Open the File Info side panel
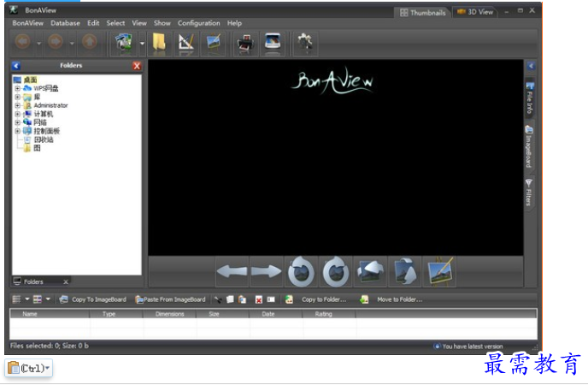Image resolution: width=588 pixels, height=391 pixels. point(529,98)
